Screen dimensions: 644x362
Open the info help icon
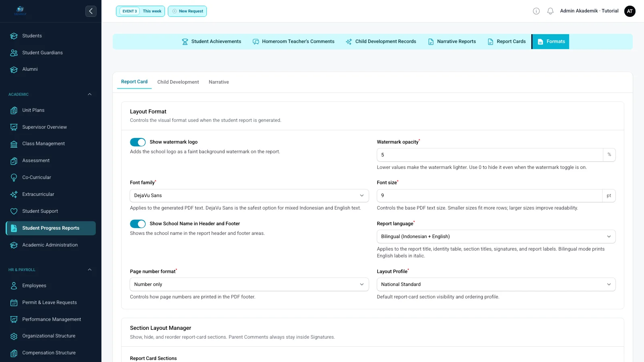pos(536,11)
